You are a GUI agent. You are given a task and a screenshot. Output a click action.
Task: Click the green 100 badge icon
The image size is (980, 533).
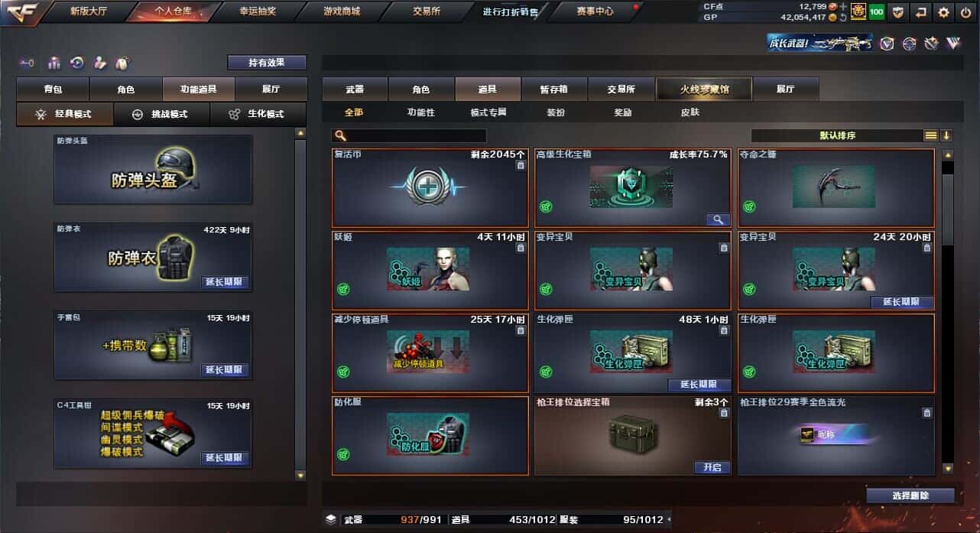[x=877, y=12]
